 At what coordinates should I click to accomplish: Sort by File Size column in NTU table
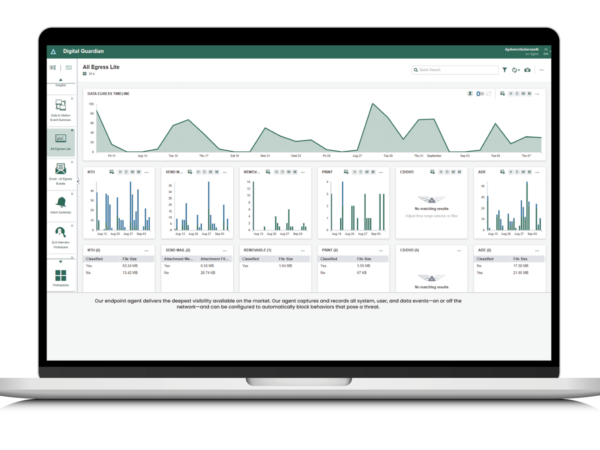131,259
